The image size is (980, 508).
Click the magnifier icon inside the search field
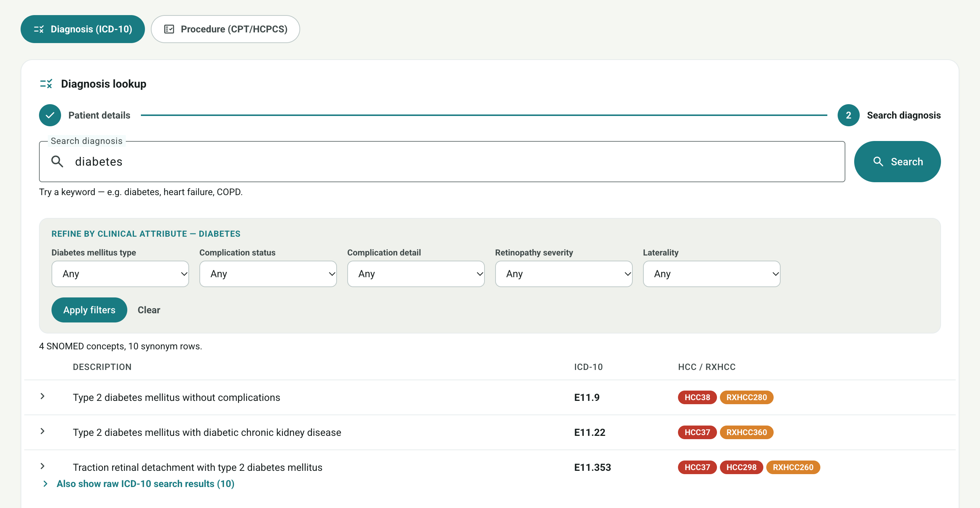pyautogui.click(x=57, y=162)
